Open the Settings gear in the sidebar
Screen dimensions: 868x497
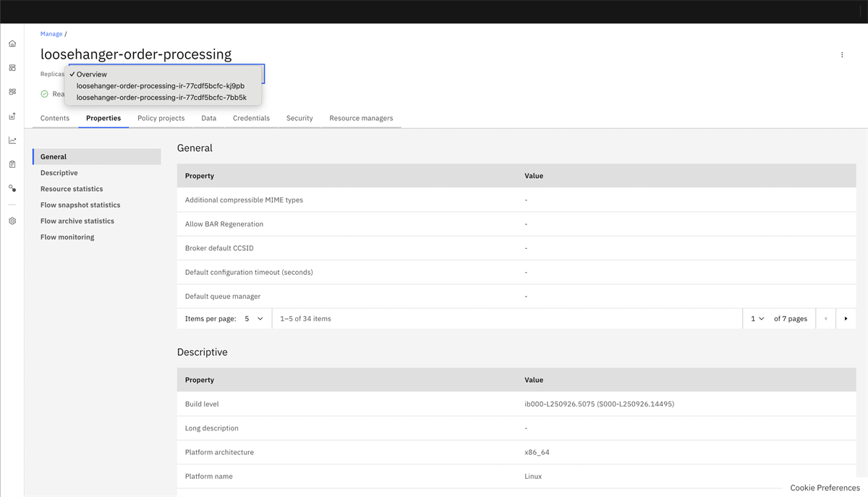pyautogui.click(x=12, y=221)
